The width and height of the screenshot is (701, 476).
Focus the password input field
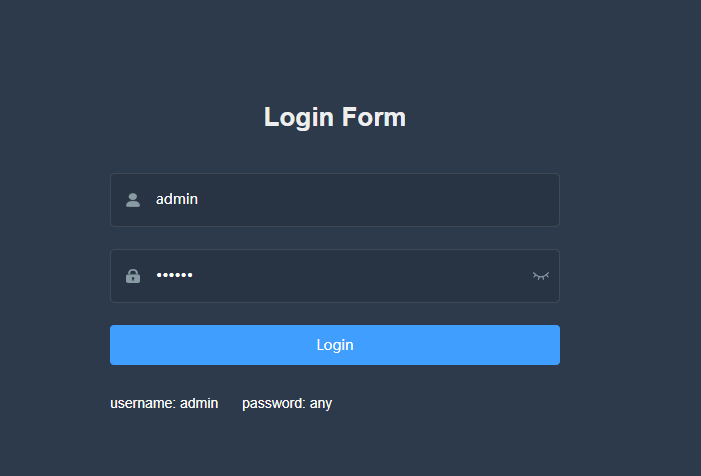pyautogui.click(x=340, y=276)
